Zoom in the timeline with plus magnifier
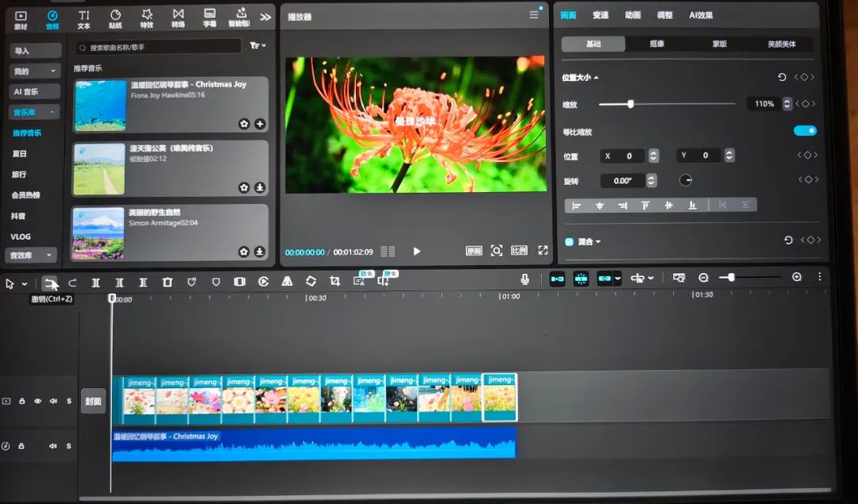858x504 pixels. 797,277
